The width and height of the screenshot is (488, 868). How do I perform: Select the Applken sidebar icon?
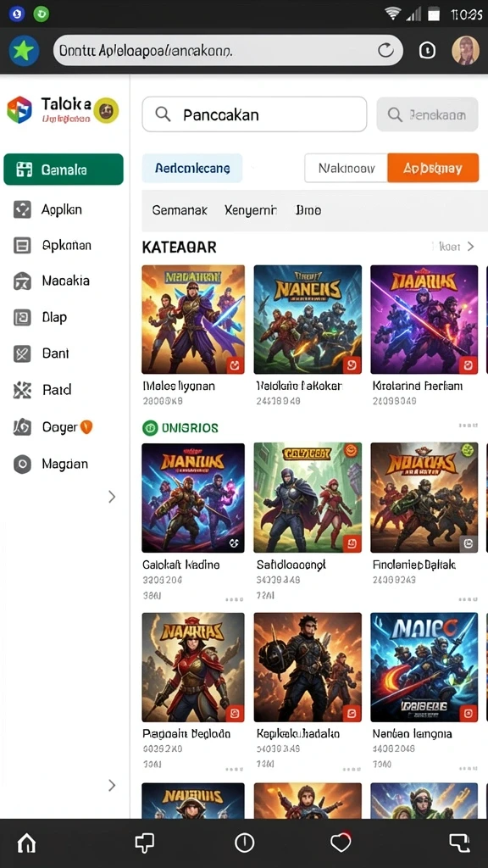[22, 210]
